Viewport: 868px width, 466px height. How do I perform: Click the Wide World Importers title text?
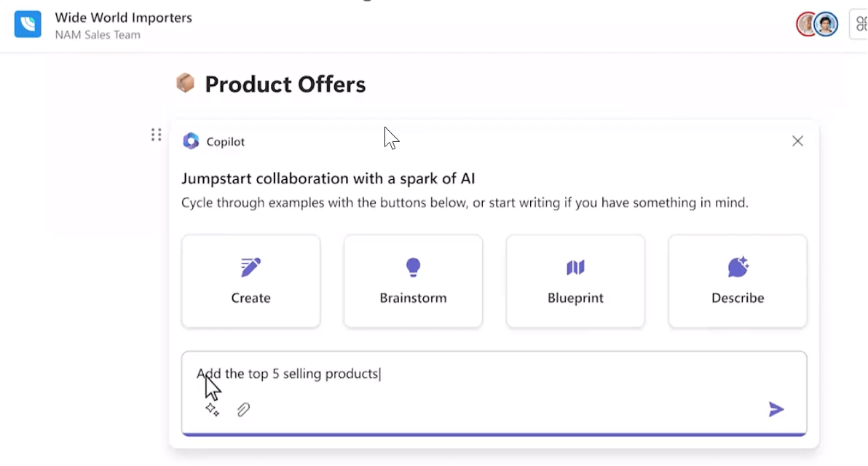pyautogui.click(x=124, y=17)
